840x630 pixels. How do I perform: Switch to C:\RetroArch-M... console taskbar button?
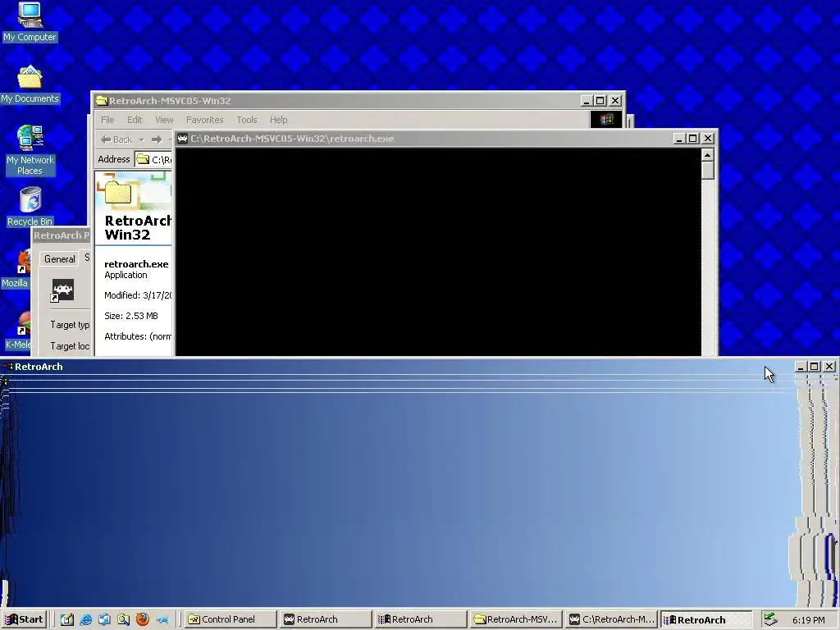click(x=612, y=619)
